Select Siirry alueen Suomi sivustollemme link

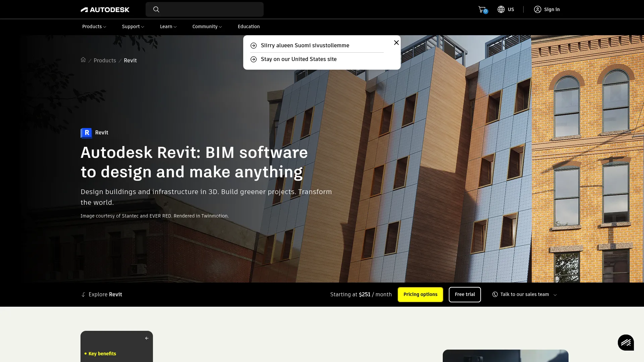point(305,46)
